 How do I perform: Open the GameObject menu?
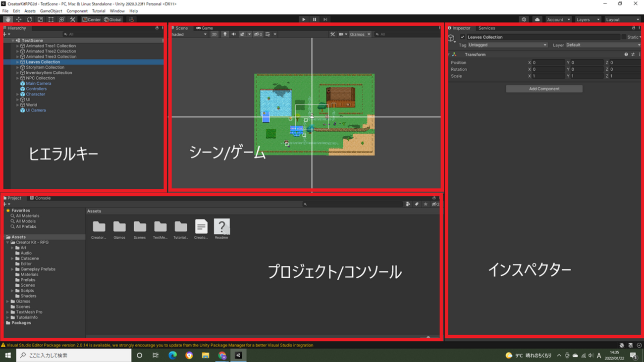pos(51,11)
